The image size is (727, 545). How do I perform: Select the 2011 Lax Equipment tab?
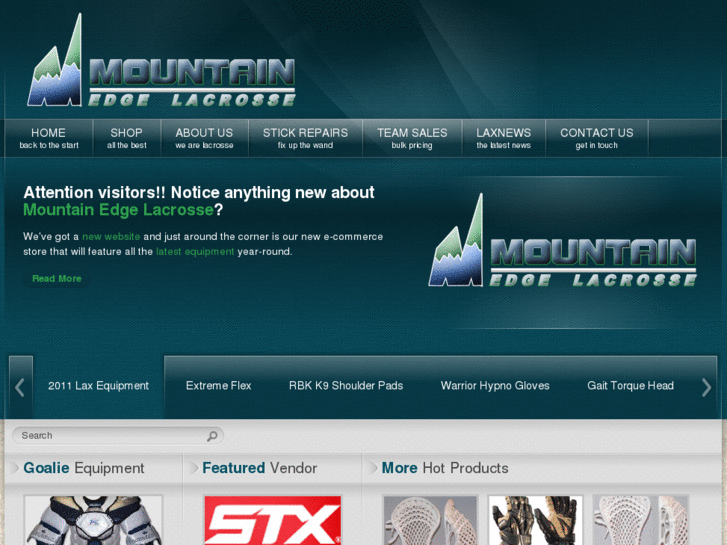pyautogui.click(x=98, y=386)
